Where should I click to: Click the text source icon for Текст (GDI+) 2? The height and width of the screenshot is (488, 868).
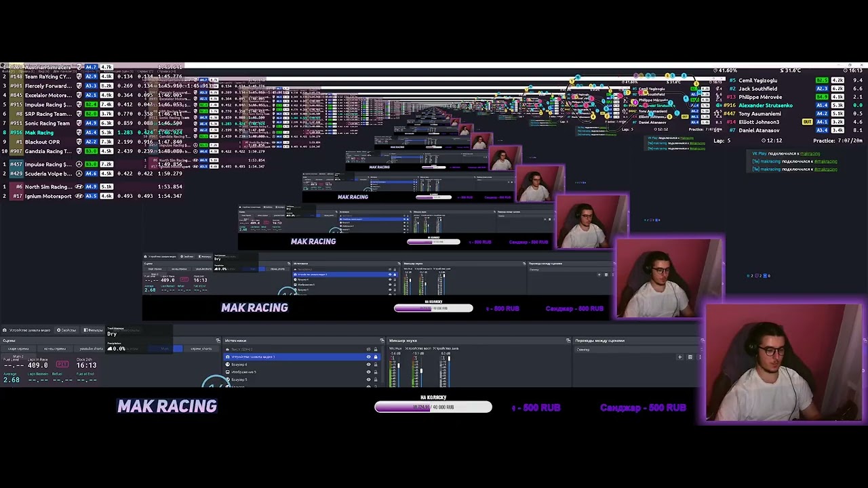(x=228, y=349)
